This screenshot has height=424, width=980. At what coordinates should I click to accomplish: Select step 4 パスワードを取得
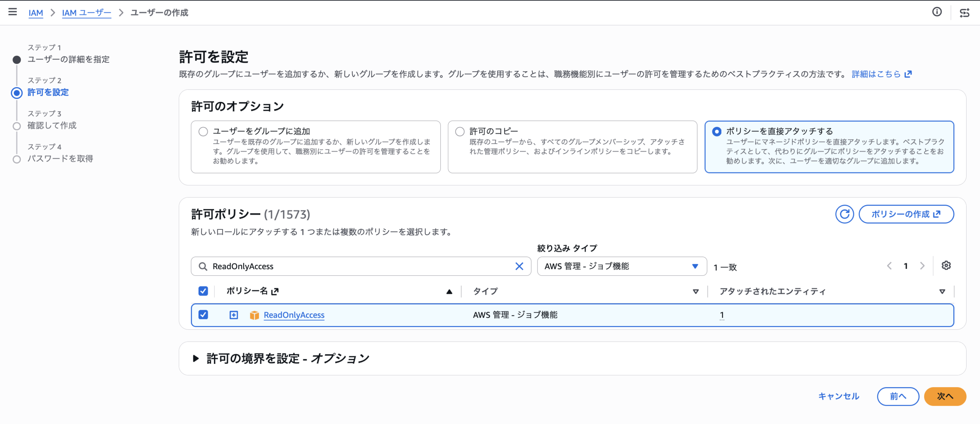click(x=60, y=159)
